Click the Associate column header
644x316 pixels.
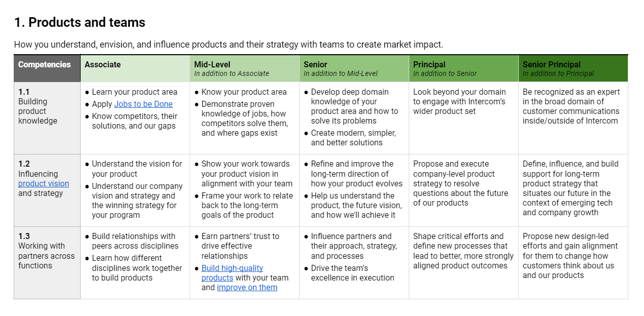click(x=135, y=68)
